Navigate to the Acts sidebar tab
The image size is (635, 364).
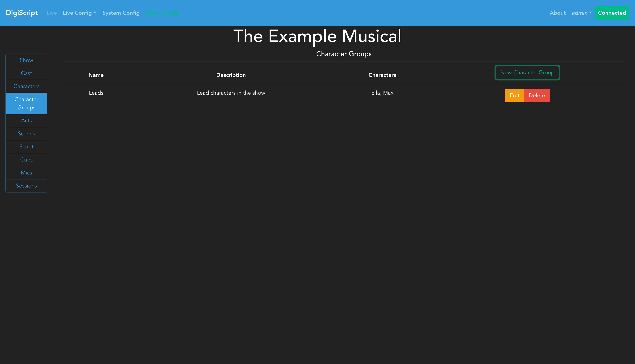[x=26, y=121]
